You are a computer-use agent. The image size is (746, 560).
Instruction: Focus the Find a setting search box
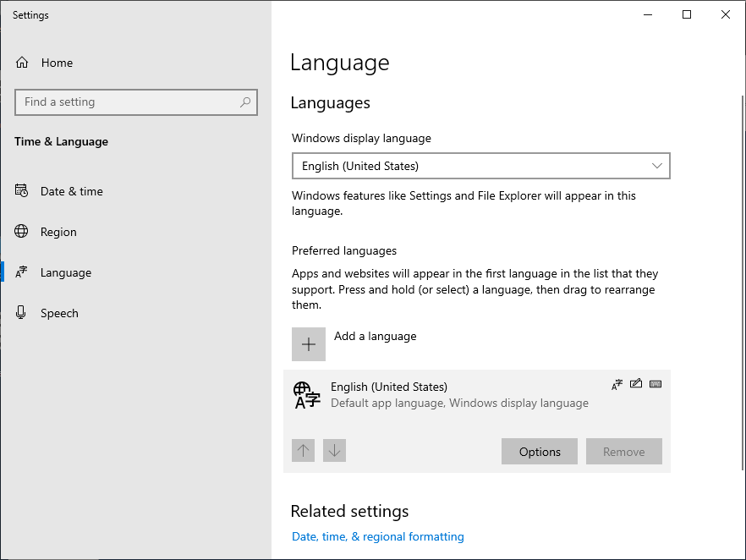tap(136, 102)
